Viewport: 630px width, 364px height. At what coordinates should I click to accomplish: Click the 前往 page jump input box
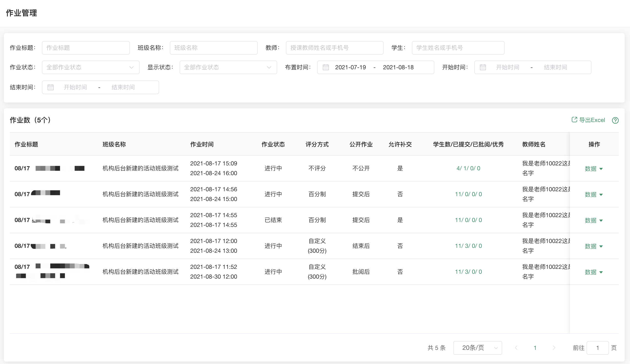(598, 348)
